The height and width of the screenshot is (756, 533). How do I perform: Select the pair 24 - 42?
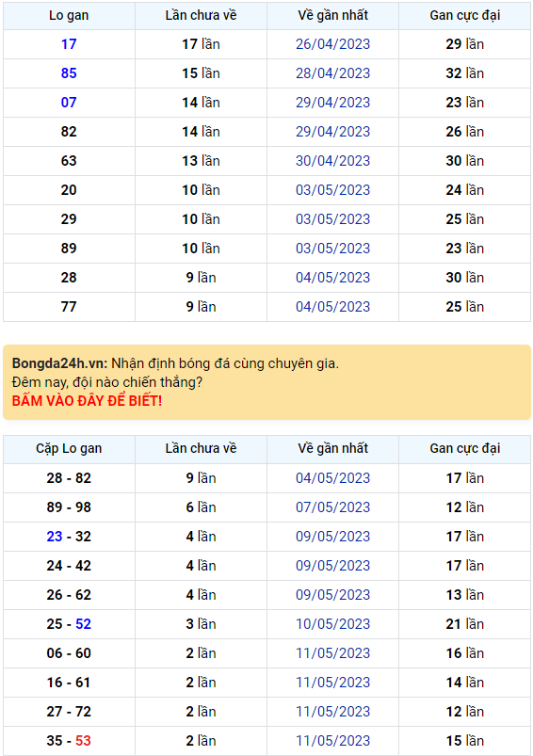tap(69, 566)
